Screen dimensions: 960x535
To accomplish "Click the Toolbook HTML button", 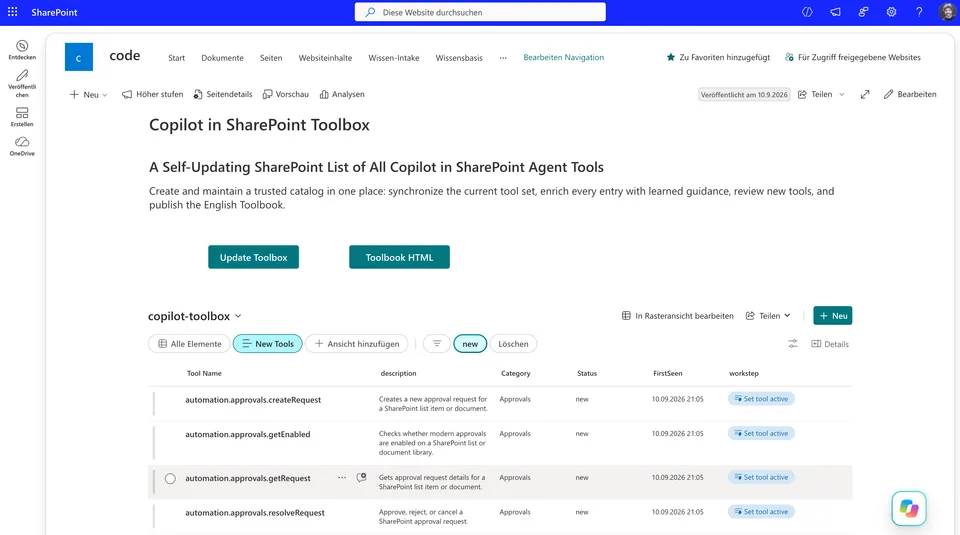I will tap(399, 257).
